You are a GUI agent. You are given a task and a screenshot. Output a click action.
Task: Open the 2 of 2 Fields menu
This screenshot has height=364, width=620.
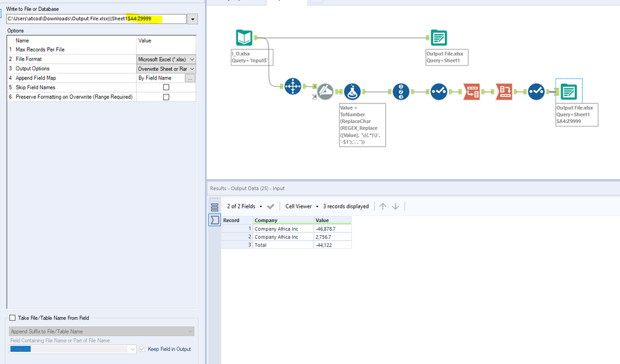244,206
